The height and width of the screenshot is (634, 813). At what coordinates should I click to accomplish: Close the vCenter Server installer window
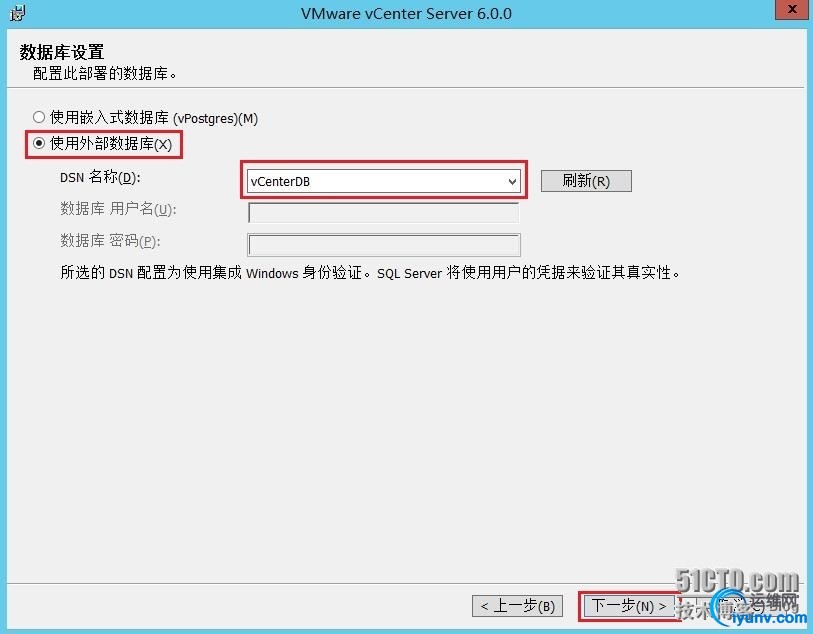pyautogui.click(x=792, y=9)
